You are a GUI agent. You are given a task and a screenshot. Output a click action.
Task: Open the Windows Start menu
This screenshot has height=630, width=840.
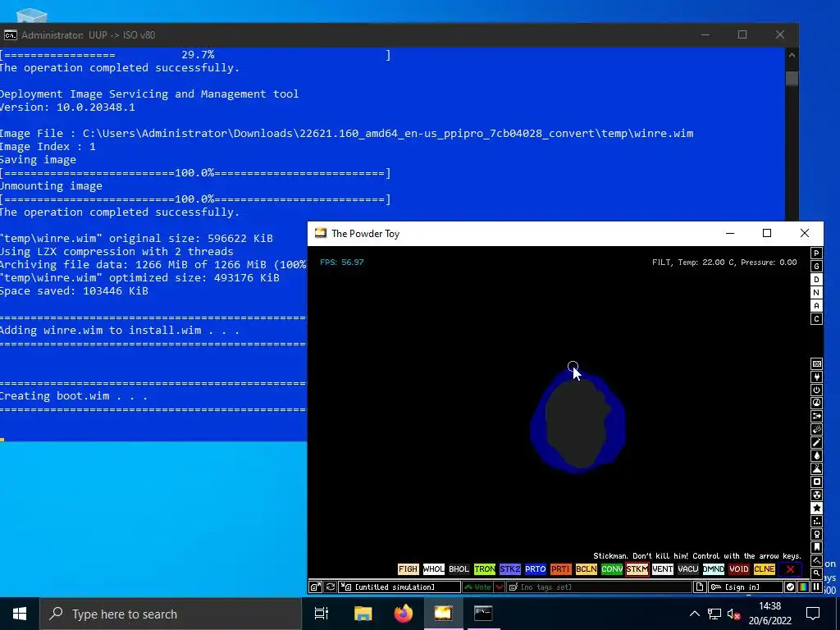[20, 614]
